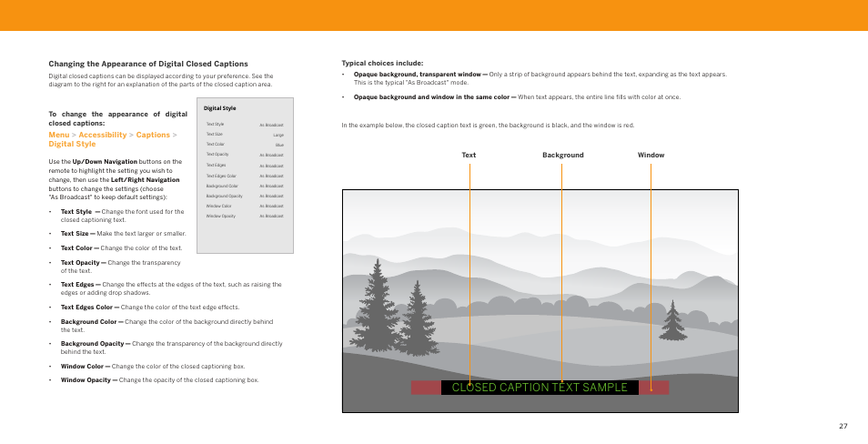Click the 'Window Opacity' bullet term

pos(86,380)
